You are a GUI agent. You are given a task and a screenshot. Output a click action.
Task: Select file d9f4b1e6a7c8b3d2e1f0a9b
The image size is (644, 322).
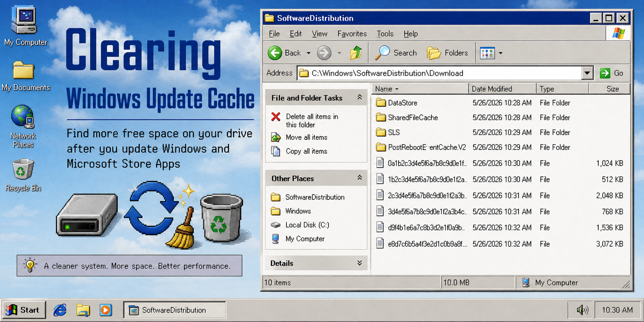point(426,228)
